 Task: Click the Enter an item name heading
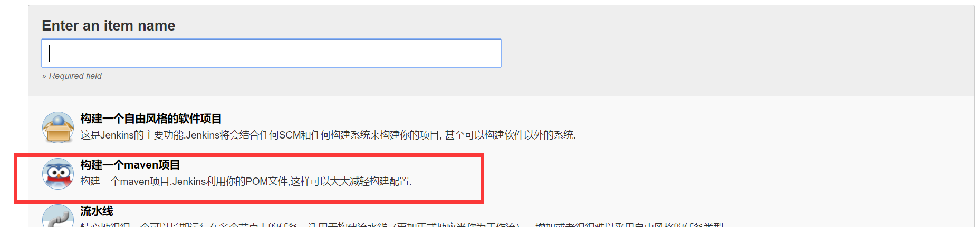pos(109,25)
